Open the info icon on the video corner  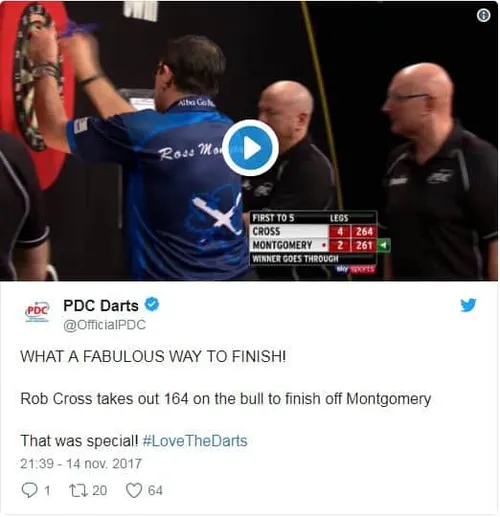point(483,15)
